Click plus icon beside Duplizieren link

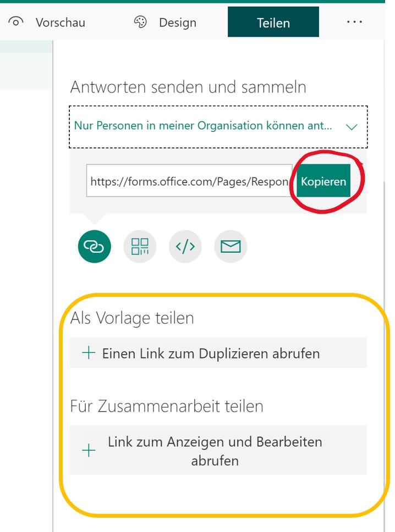pyautogui.click(x=89, y=353)
